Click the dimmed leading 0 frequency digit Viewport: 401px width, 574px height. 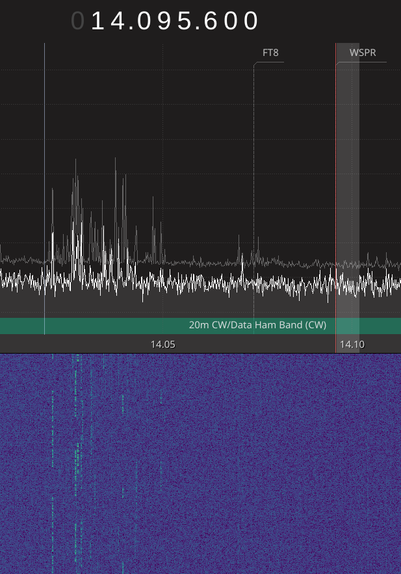tap(78, 21)
